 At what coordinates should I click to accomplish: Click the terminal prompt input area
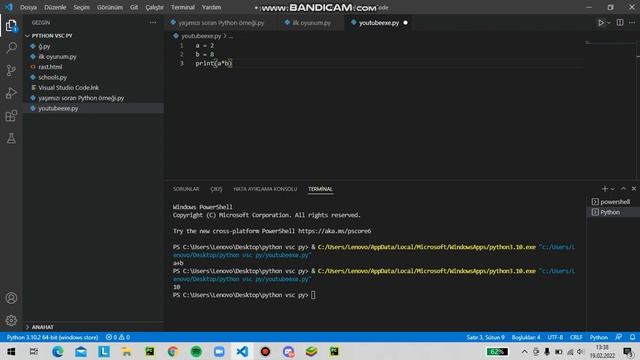click(313, 295)
